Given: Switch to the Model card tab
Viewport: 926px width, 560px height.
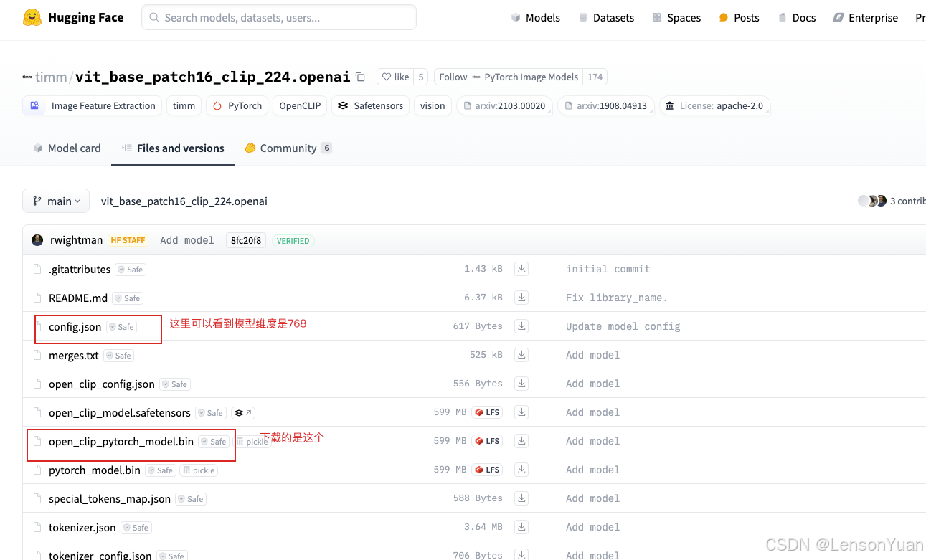Looking at the screenshot, I should click(x=67, y=148).
